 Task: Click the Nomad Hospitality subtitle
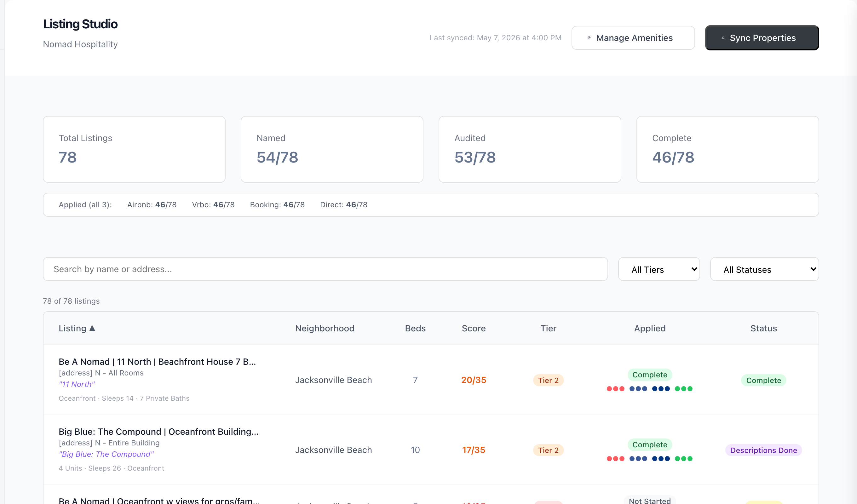[x=80, y=44]
